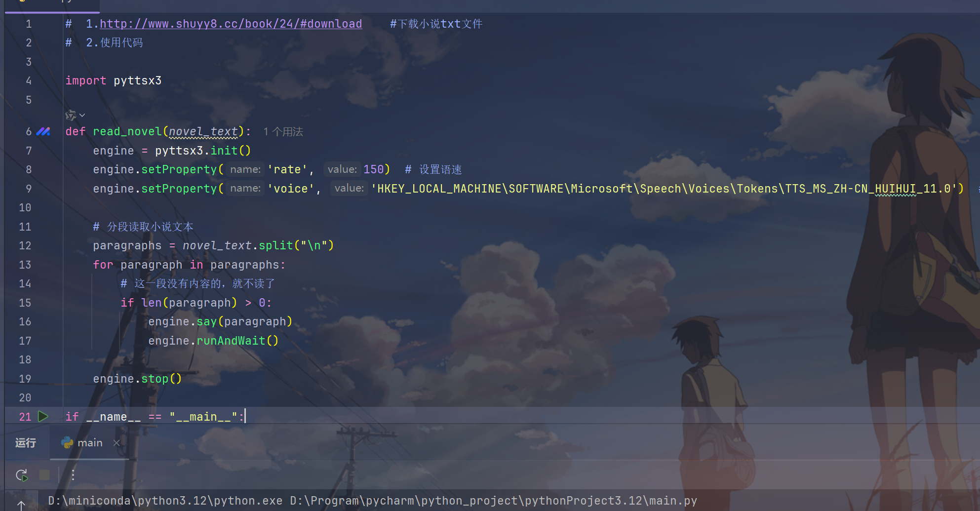The image size is (980, 511).
Task: Click the "import" keyword on line 4
Action: (x=86, y=80)
